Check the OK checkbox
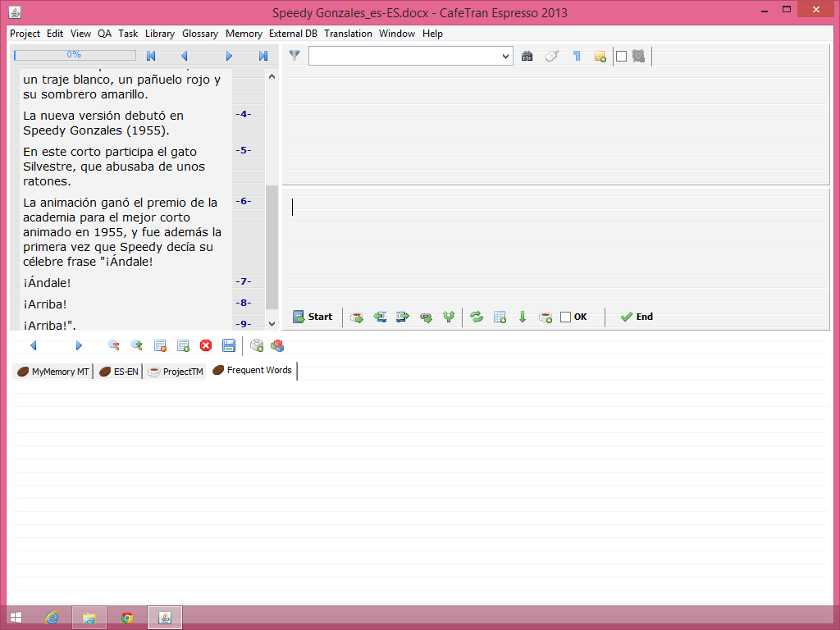The height and width of the screenshot is (630, 840). 565,317
